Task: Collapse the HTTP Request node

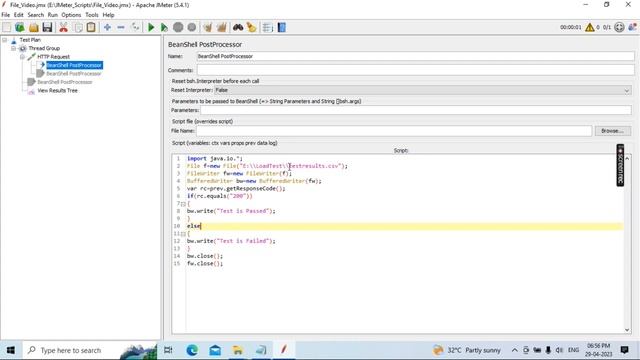Action: pos(22,57)
